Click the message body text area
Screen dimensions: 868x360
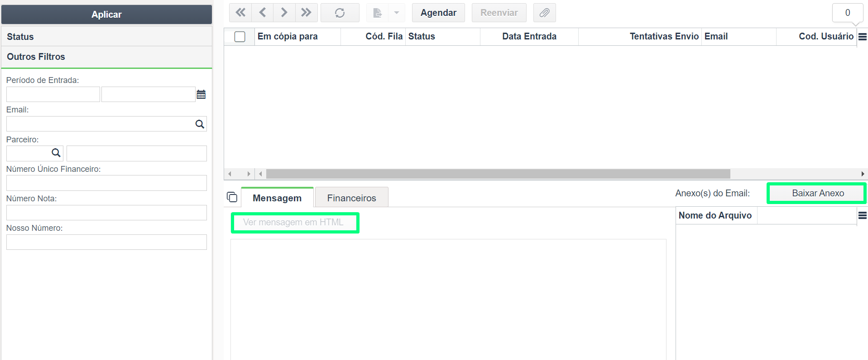(448, 299)
